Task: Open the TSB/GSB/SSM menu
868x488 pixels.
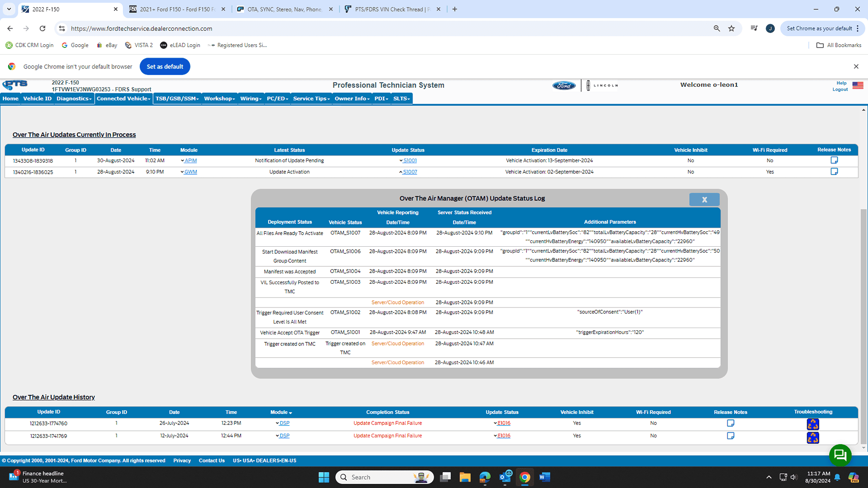Action: 177,99
